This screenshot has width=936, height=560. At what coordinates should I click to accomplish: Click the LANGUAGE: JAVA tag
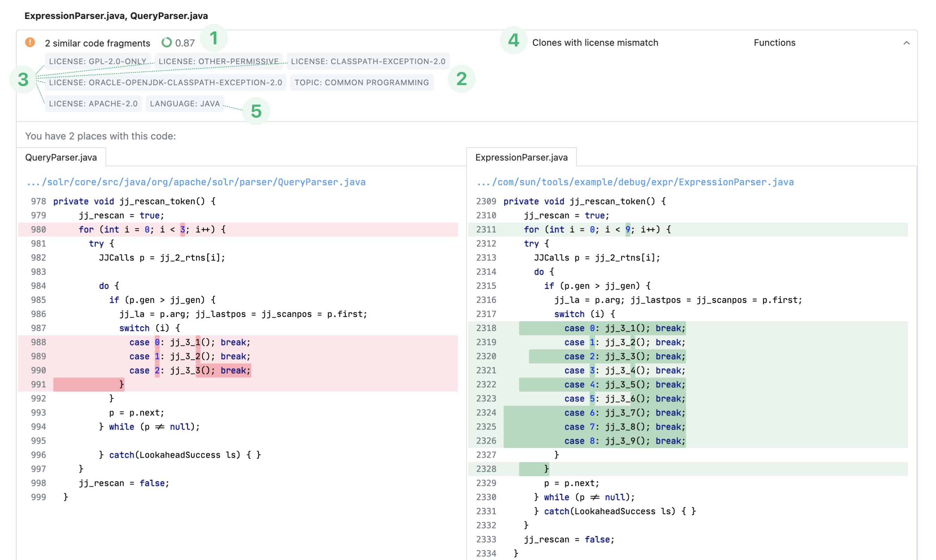tap(184, 103)
